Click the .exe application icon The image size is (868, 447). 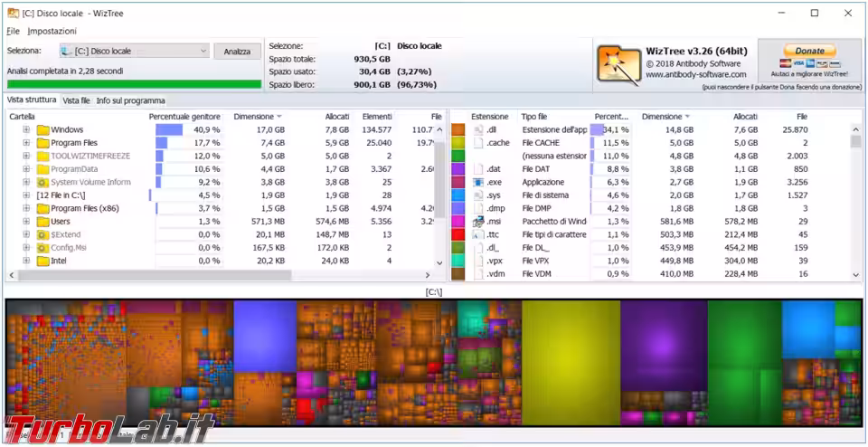coord(479,182)
